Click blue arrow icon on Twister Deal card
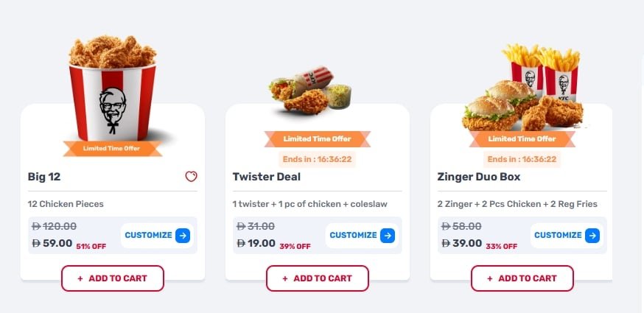Viewport: 644px width, 313px height. pos(388,236)
